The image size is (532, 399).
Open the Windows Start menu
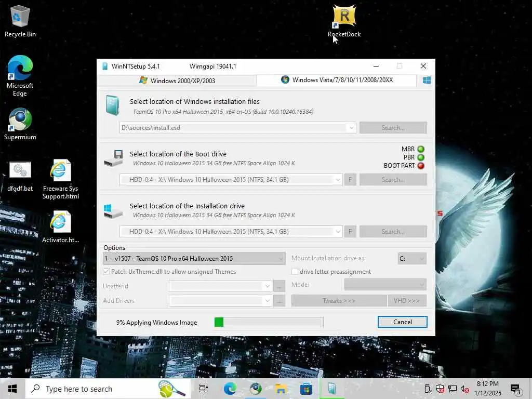[12, 389]
